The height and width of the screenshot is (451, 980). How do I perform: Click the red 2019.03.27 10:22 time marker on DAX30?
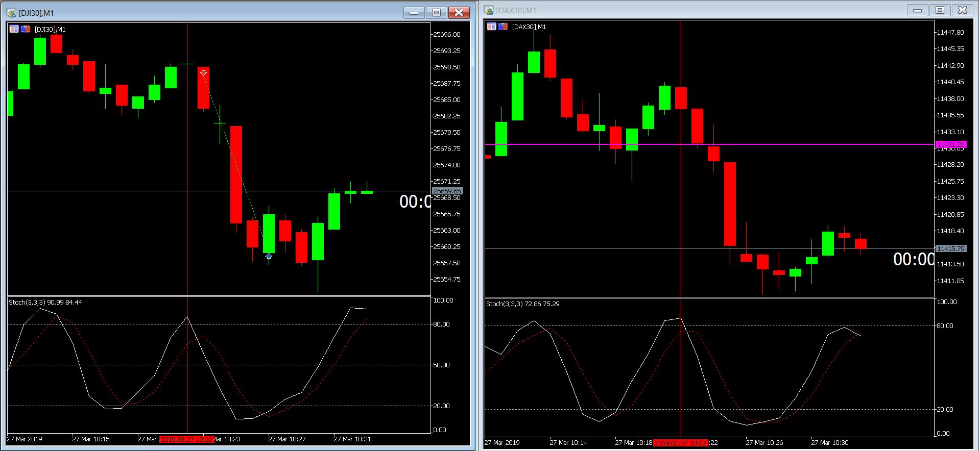[x=681, y=443]
